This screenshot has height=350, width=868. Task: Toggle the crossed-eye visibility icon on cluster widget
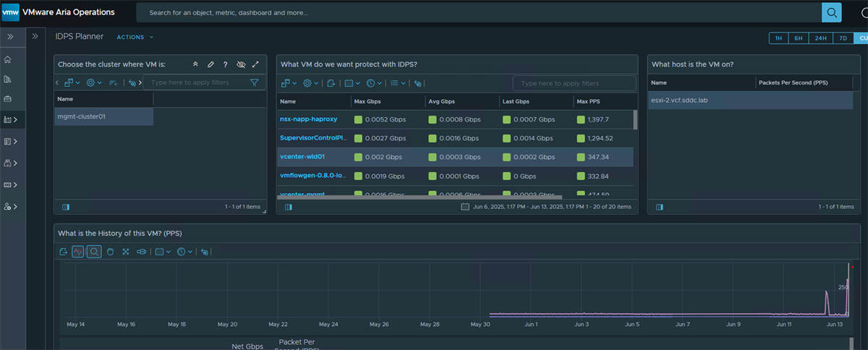tap(241, 64)
